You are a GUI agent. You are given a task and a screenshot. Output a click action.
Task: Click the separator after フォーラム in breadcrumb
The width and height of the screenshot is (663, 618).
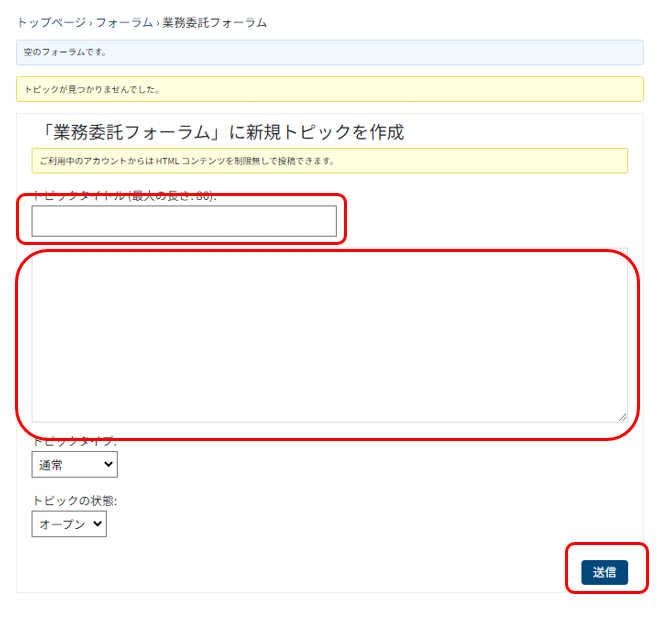click(156, 22)
